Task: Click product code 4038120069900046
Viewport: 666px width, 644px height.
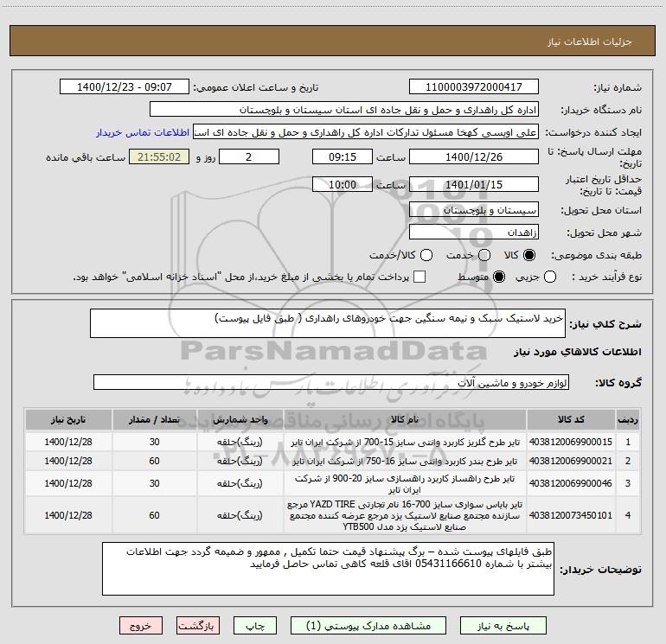Action: (571, 483)
